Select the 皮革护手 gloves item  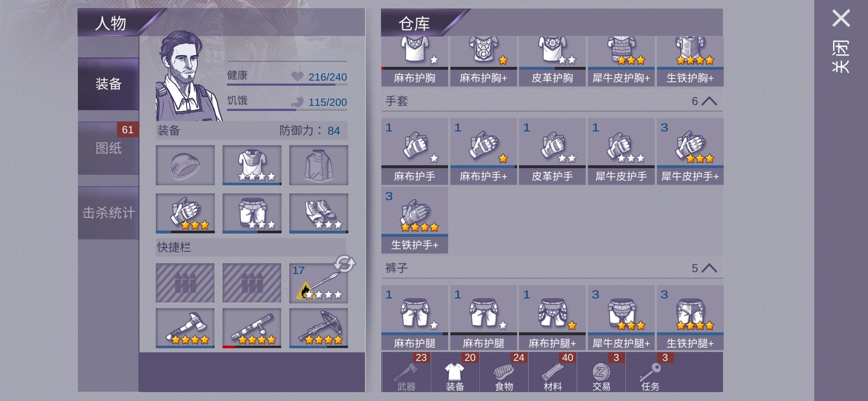(552, 151)
